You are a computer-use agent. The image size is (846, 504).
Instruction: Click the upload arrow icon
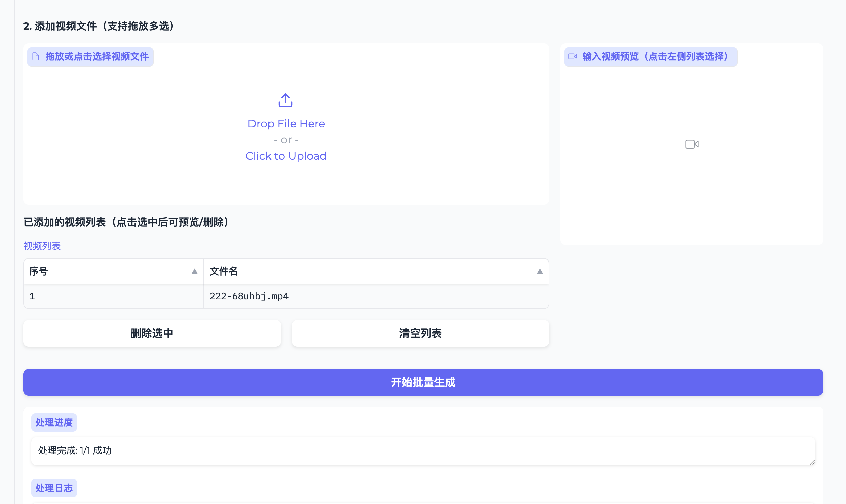click(x=285, y=100)
